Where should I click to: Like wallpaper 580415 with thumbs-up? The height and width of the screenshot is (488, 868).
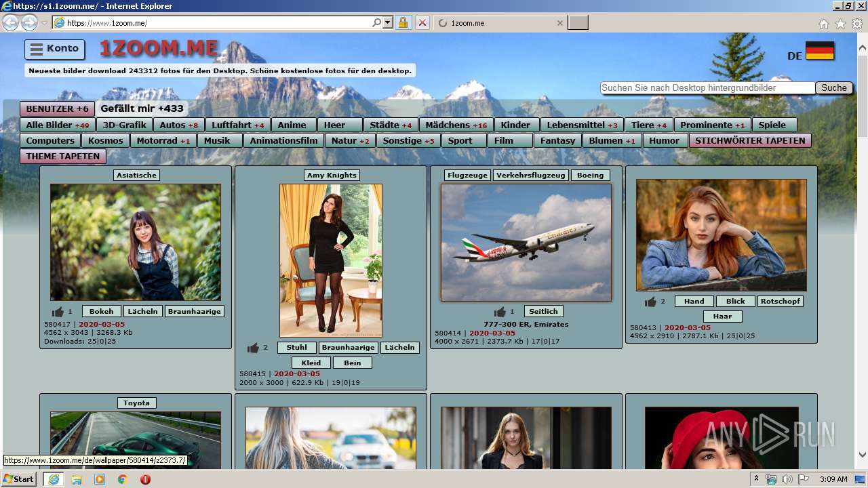pyautogui.click(x=253, y=348)
